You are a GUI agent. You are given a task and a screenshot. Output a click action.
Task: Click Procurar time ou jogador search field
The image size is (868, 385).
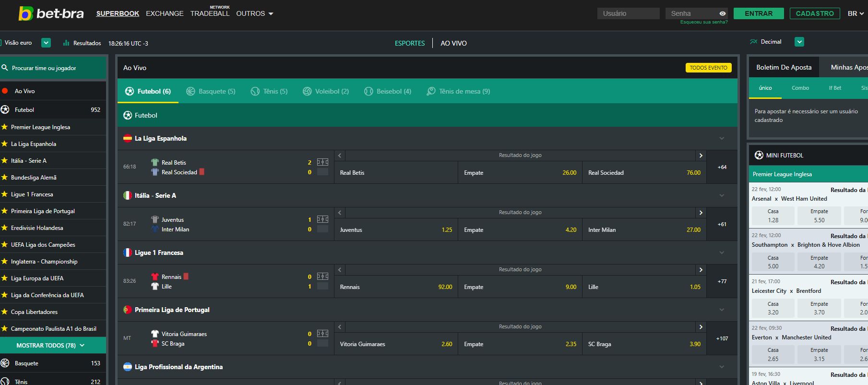coord(53,68)
